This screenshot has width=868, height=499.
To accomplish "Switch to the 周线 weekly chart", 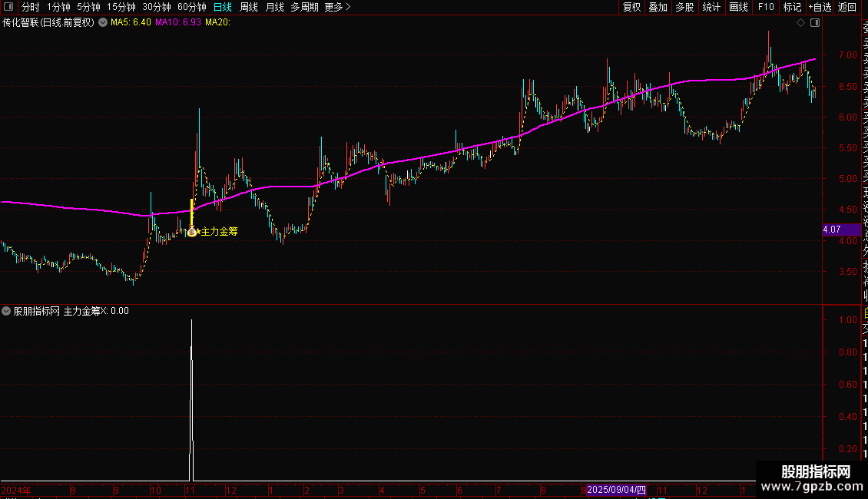I will point(249,7).
